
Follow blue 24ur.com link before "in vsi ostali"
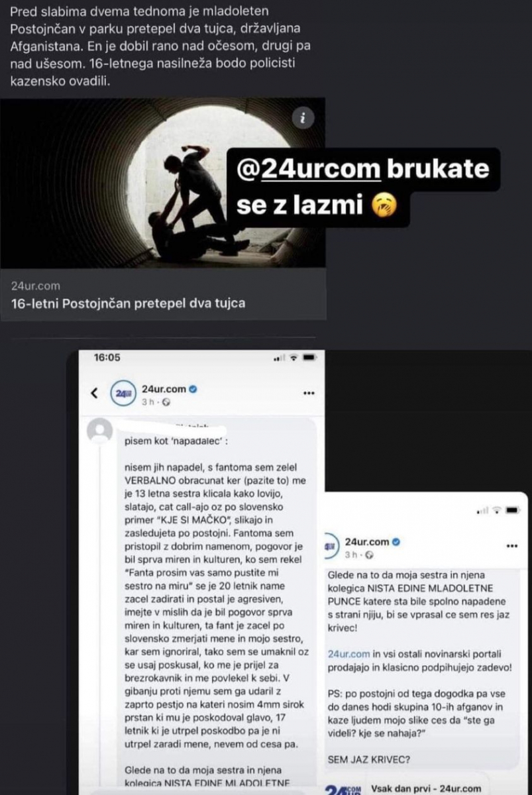[x=348, y=653]
